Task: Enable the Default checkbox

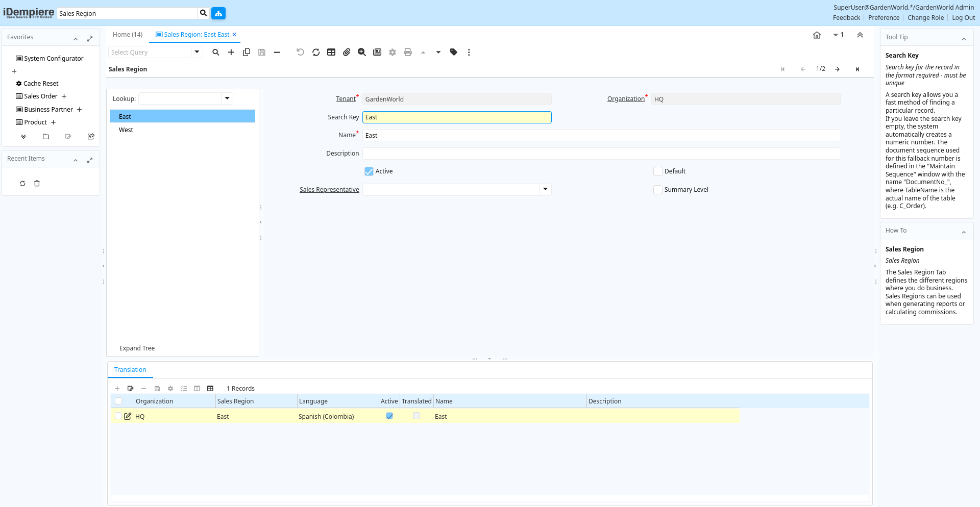Action: point(658,171)
